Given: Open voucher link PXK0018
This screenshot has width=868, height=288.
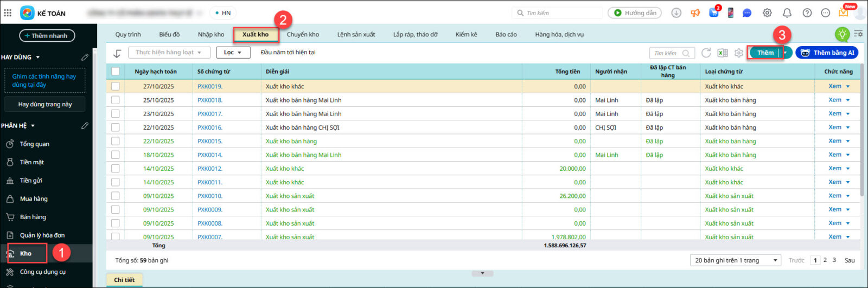Looking at the screenshot, I should click(x=209, y=100).
